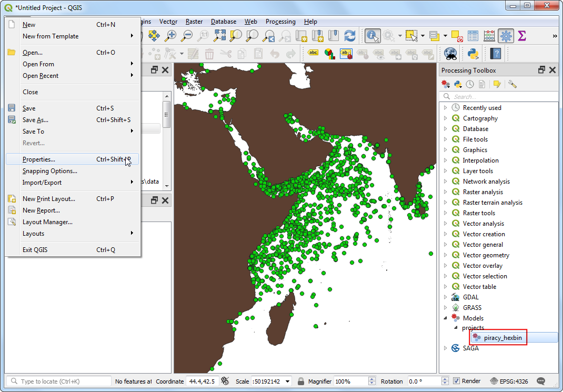Choose Properties... in the Project menu
The image size is (563, 392).
[38, 159]
